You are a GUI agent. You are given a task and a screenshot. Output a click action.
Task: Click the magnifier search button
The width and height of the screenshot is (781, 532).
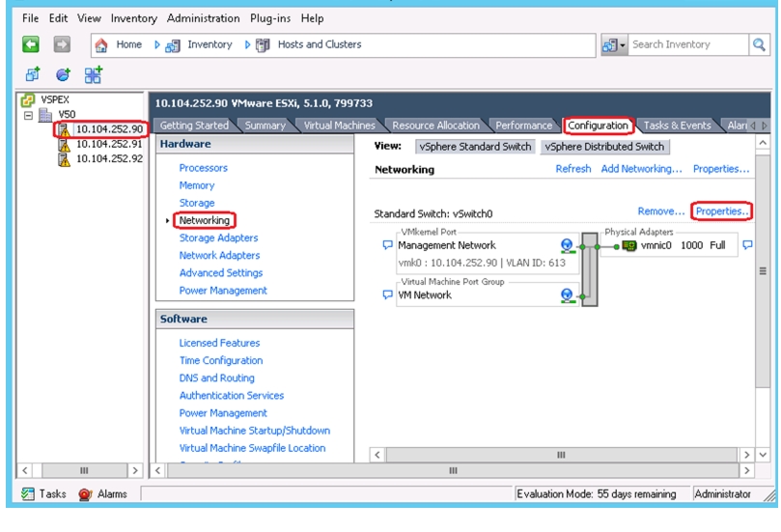(x=759, y=44)
